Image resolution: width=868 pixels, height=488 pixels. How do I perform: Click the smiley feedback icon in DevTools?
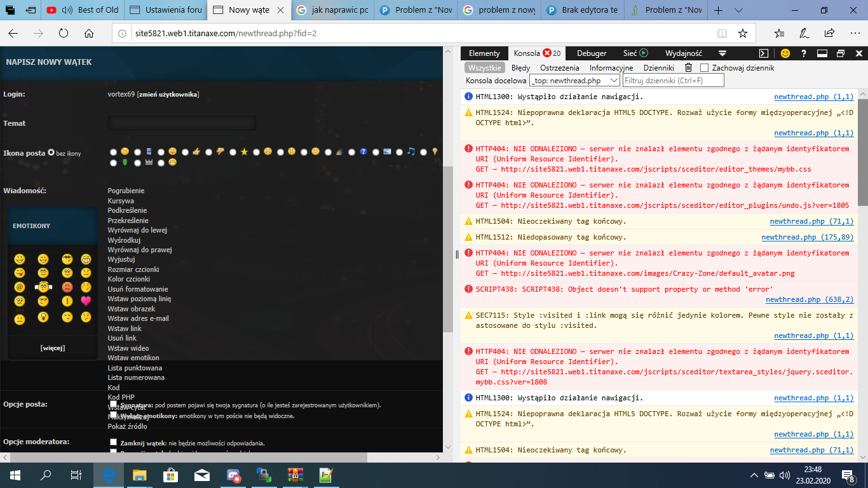(785, 53)
